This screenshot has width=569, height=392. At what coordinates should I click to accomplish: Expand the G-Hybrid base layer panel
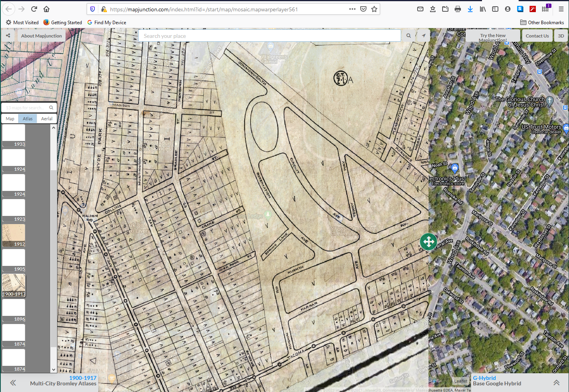coord(556,383)
